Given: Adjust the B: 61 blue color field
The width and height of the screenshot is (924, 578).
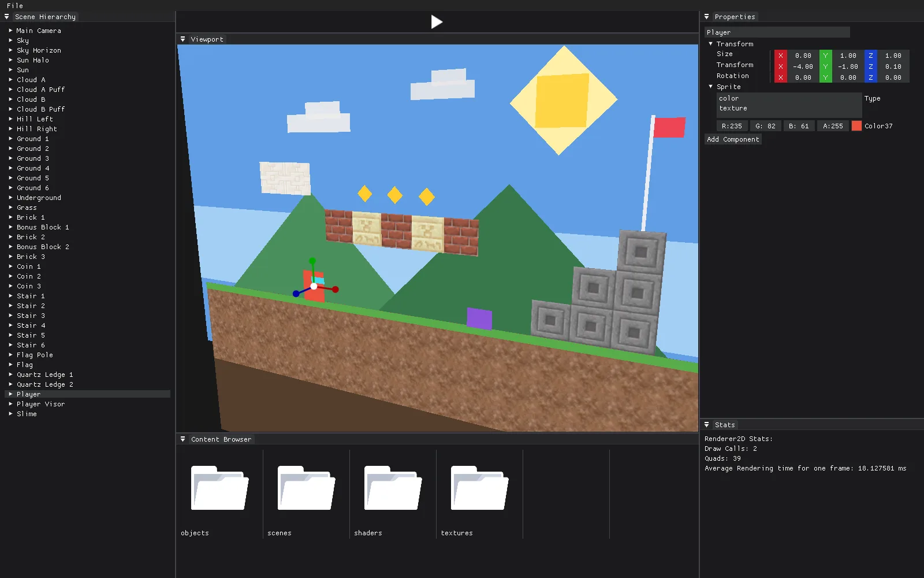Looking at the screenshot, I should 799,126.
